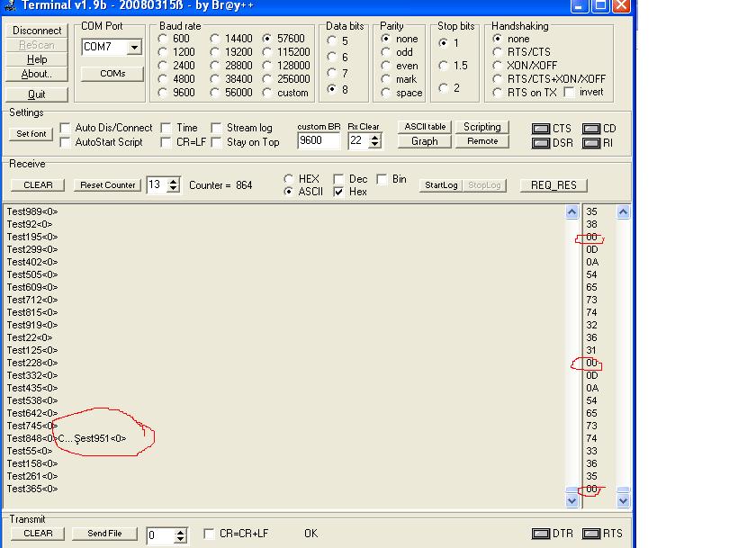This screenshot has width=756, height=548.
Task: Click the Remote button
Action: 482,141
